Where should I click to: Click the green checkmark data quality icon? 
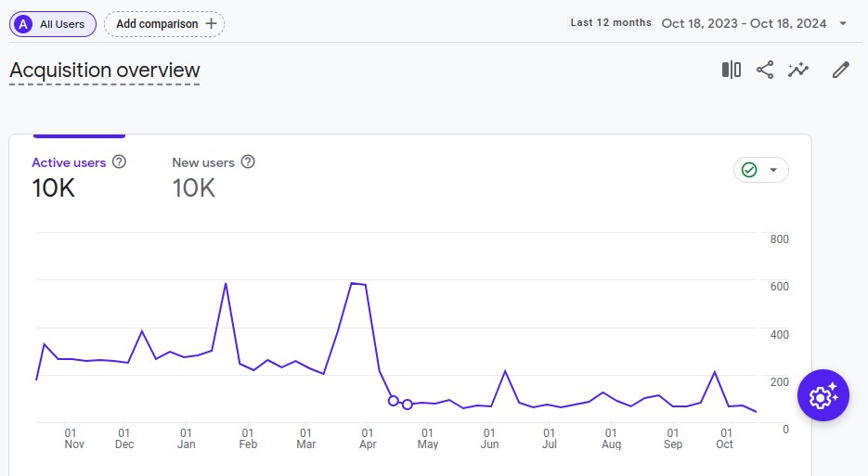point(749,170)
